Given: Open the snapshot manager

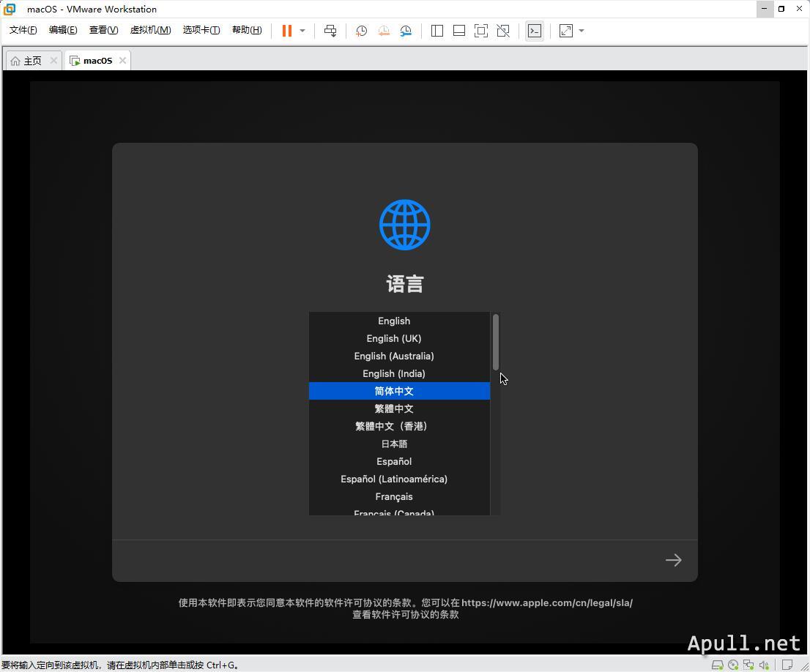Looking at the screenshot, I should [x=406, y=31].
